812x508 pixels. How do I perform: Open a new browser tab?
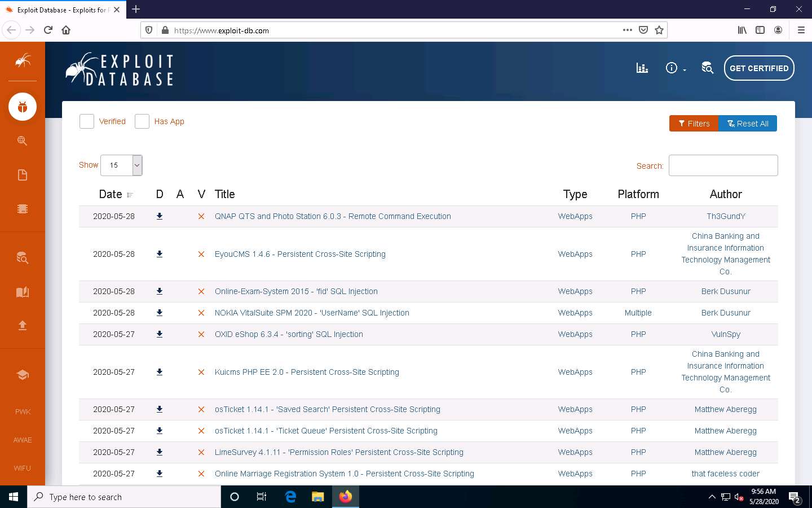click(x=136, y=9)
